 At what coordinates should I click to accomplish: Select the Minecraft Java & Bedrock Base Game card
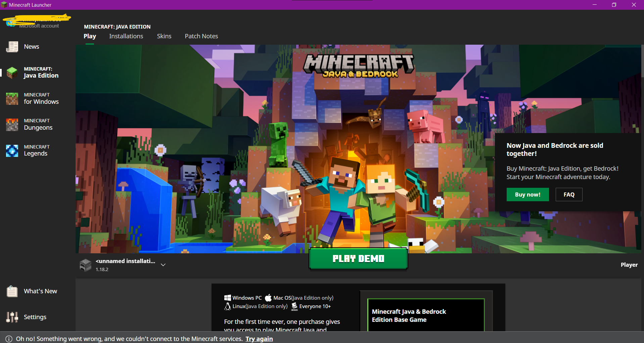click(x=426, y=315)
